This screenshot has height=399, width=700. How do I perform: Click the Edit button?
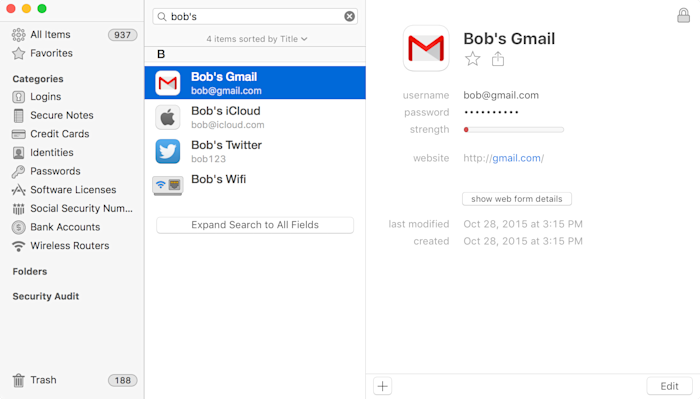click(x=669, y=386)
